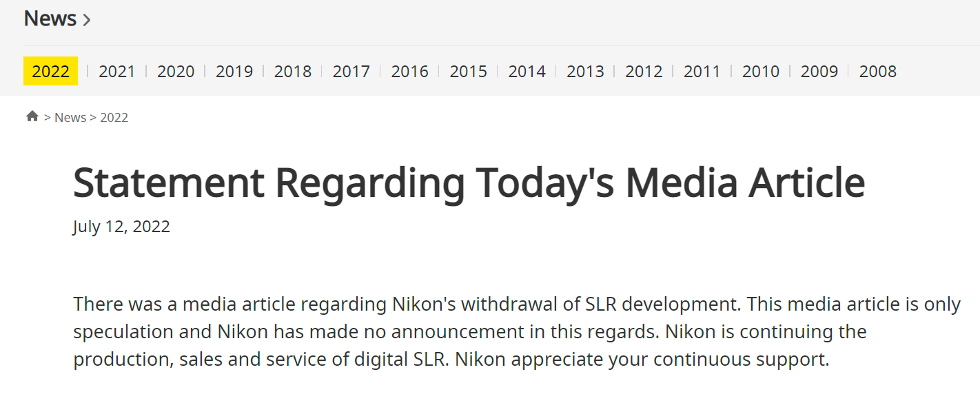The height and width of the screenshot is (414, 980).
Task: Open the 2009 news archive tab
Action: 819,71
